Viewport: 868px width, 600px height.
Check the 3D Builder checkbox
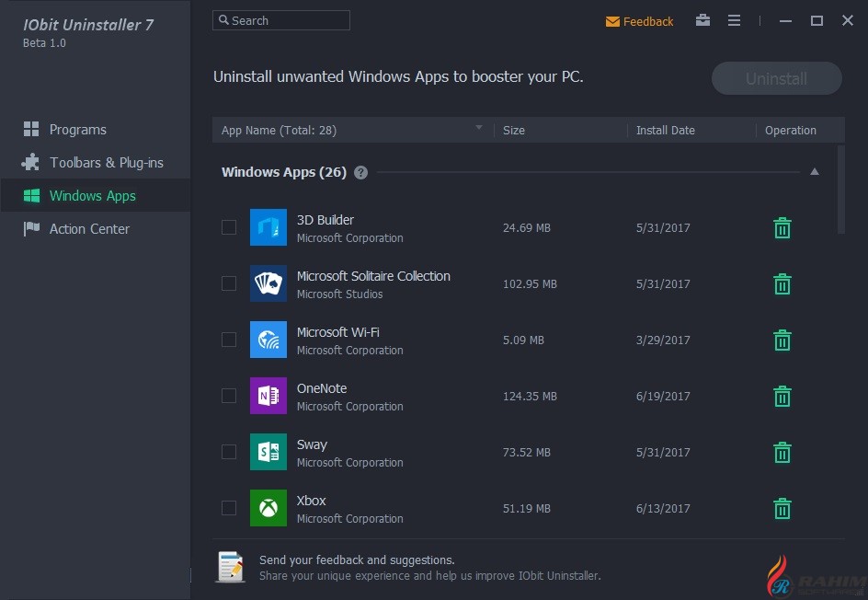click(229, 227)
